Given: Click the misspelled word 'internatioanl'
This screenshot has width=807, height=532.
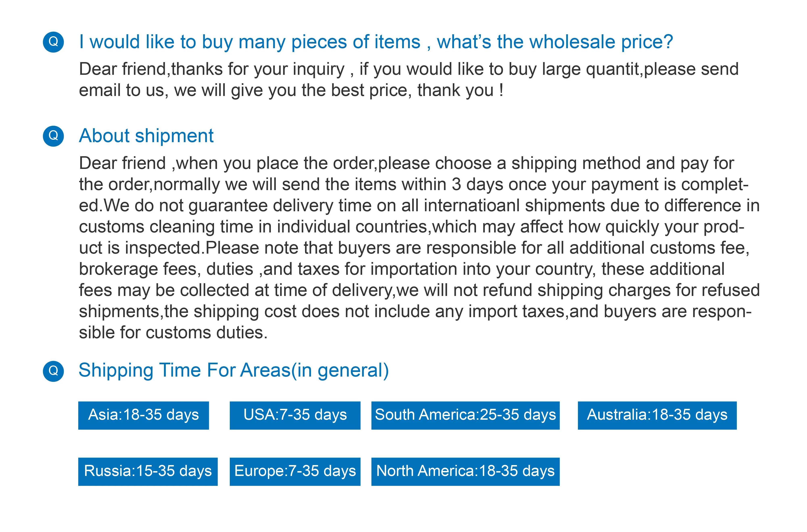Looking at the screenshot, I should coord(472,206).
